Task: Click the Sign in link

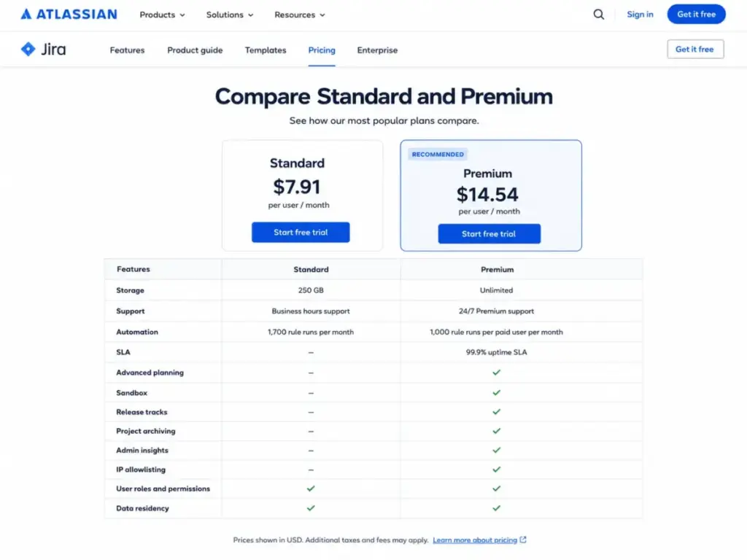Action: pyautogui.click(x=640, y=15)
